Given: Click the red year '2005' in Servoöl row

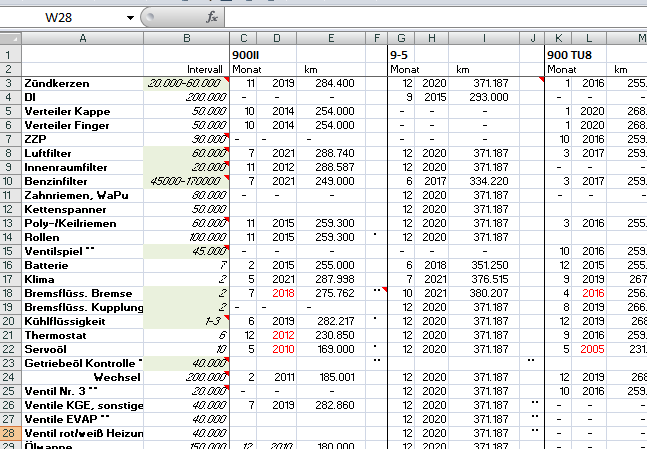Looking at the screenshot, I should coord(589,350).
